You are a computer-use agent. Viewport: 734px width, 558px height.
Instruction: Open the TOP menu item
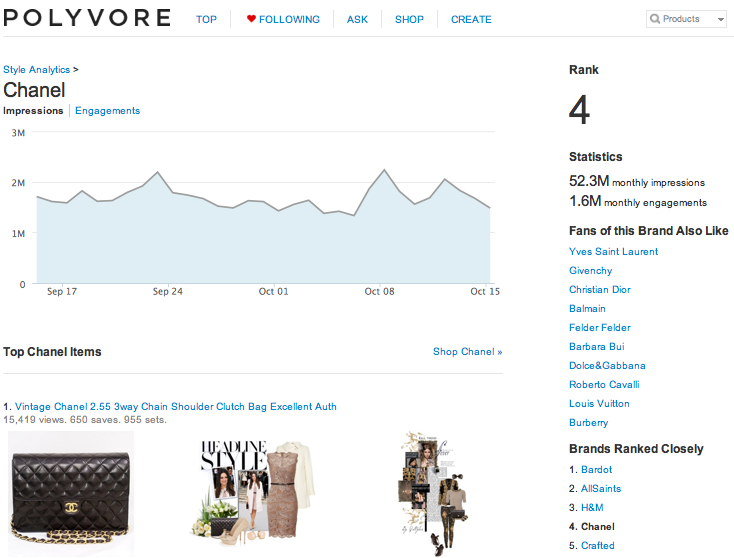point(206,19)
